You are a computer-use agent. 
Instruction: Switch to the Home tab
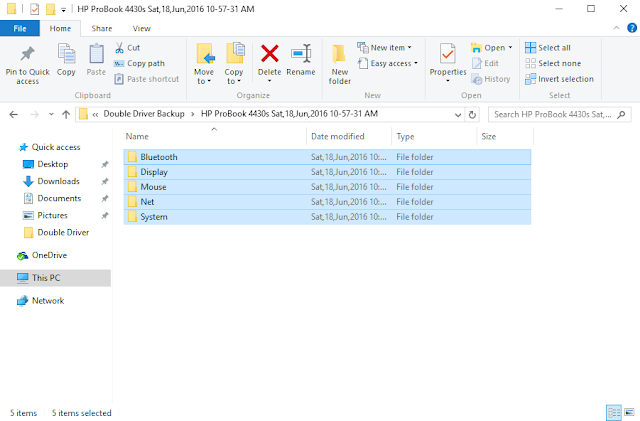[60, 28]
